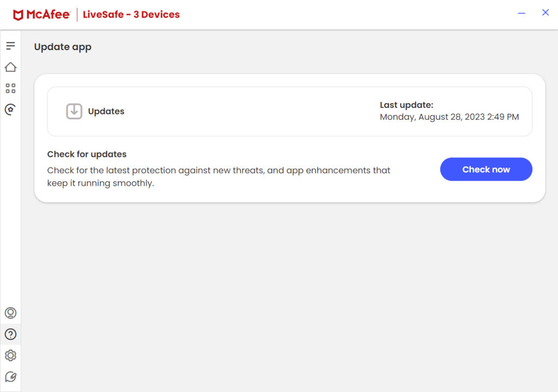Click the McAfee logo
This screenshot has width=558, height=392.
41,15
